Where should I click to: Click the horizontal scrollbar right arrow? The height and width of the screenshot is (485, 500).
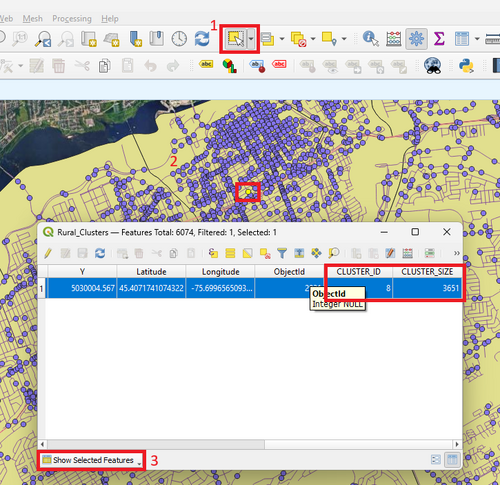click(x=457, y=444)
